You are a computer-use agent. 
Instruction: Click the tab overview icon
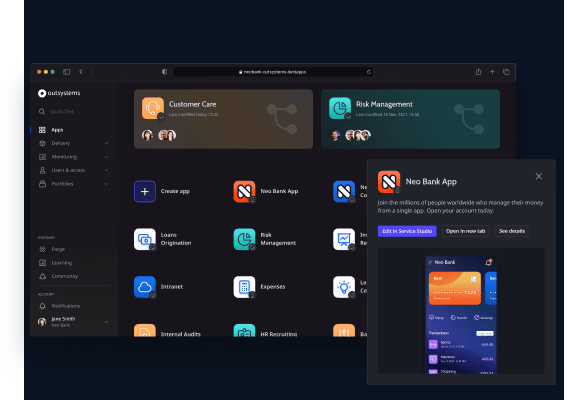coord(506,72)
